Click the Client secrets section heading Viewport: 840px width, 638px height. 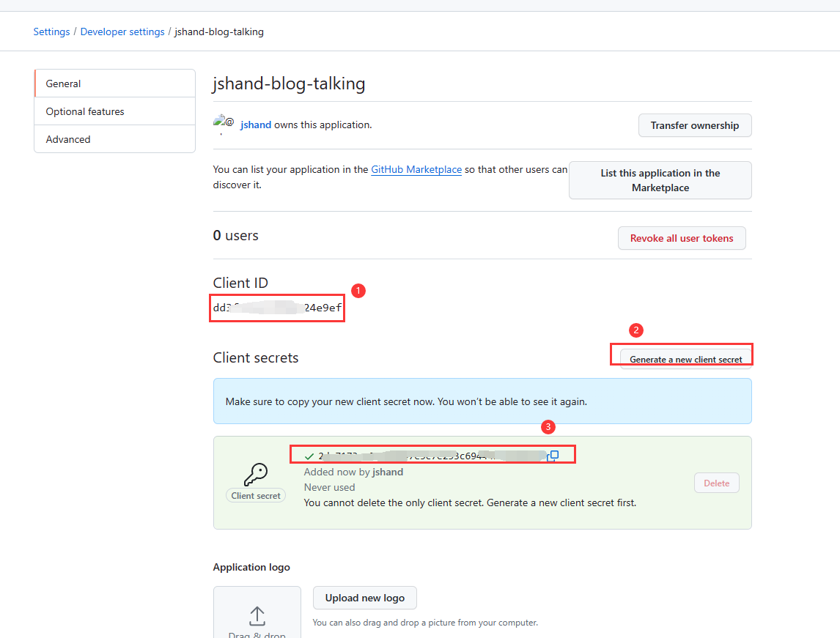pos(256,357)
